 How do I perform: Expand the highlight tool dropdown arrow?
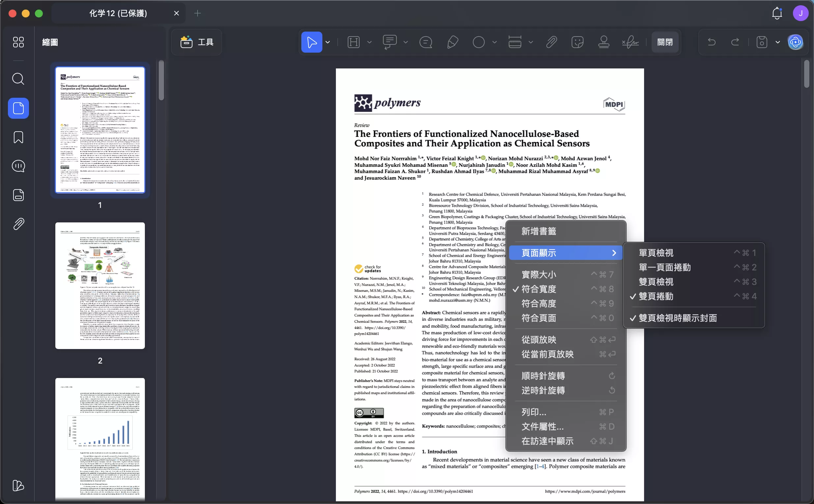tap(369, 42)
